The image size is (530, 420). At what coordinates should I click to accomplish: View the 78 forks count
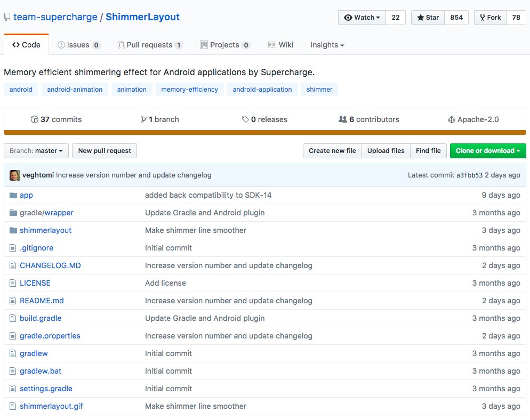516,18
